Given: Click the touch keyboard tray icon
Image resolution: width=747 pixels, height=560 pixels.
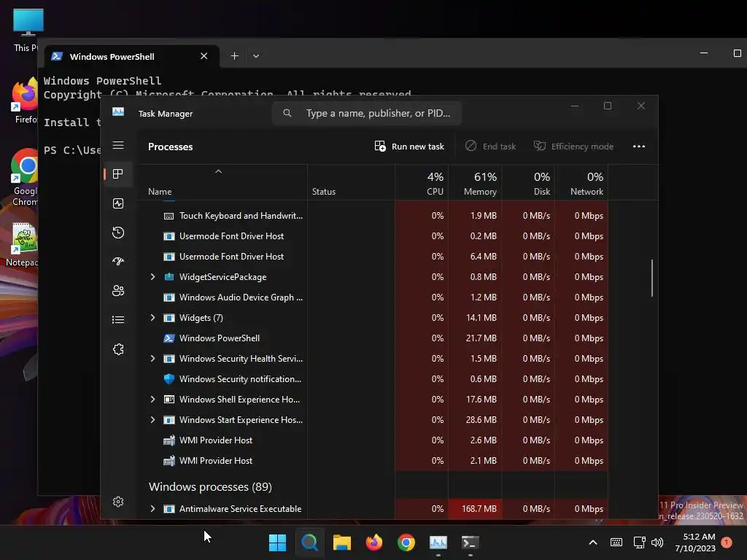Looking at the screenshot, I should [616, 542].
